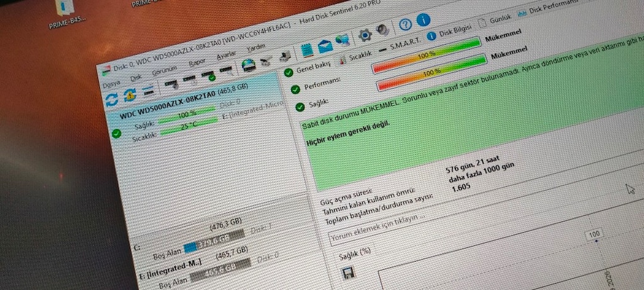Click the disk list green 100 % Sağlık bar
This screenshot has width=644, height=290.
tap(187, 114)
